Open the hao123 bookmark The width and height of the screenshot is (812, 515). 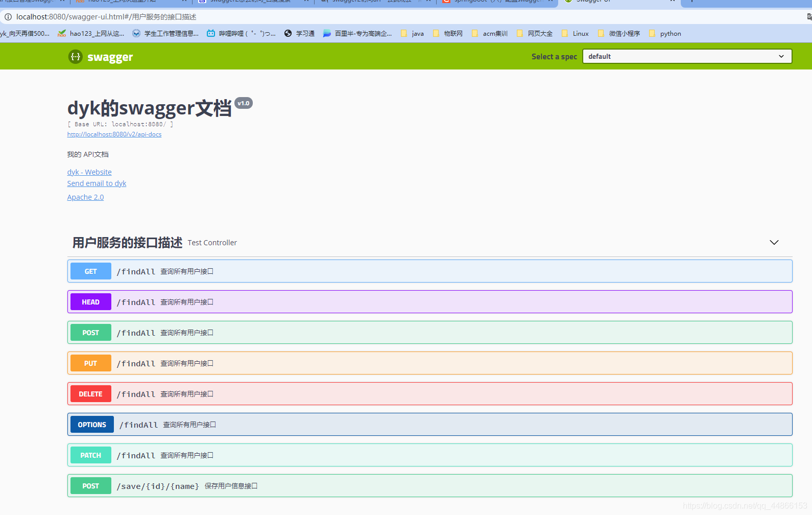click(91, 34)
